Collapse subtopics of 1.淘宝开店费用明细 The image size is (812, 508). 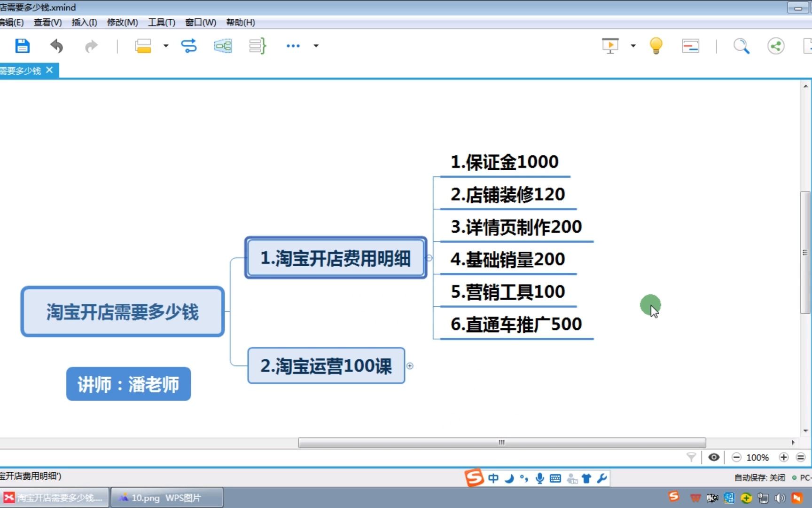pos(429,258)
